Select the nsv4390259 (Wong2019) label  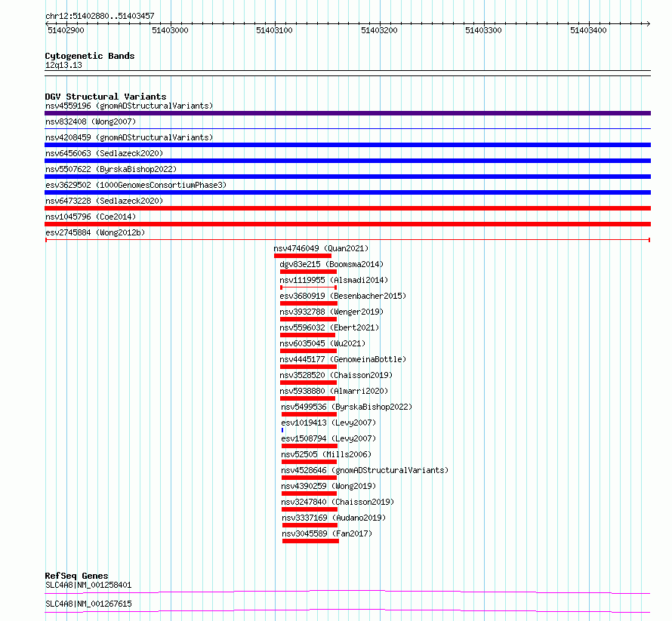click(328, 486)
